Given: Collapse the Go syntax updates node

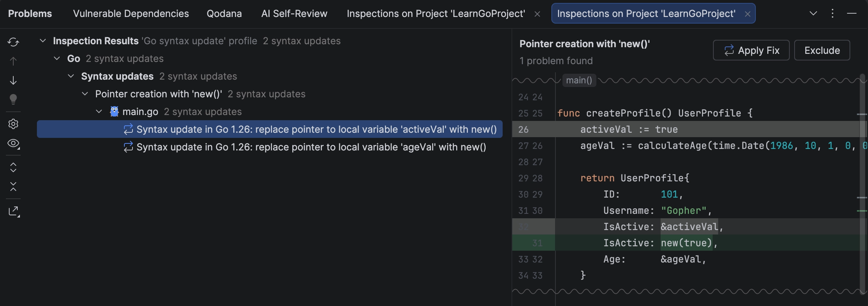Looking at the screenshot, I should [x=57, y=58].
